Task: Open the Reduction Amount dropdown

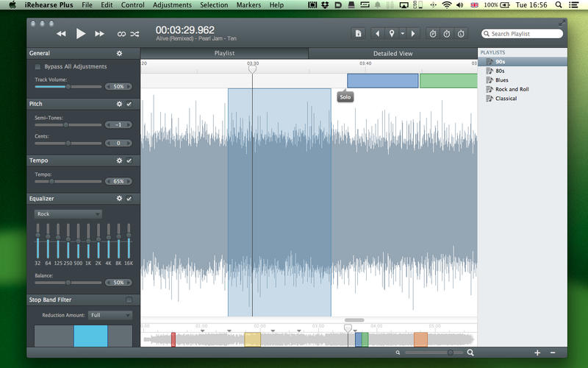Action: click(x=110, y=315)
